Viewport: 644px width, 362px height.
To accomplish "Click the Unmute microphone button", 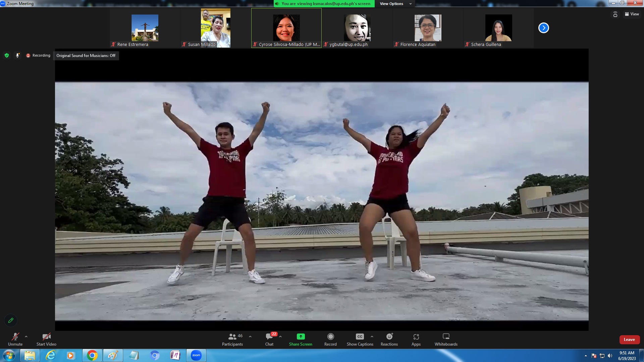I will [x=15, y=339].
